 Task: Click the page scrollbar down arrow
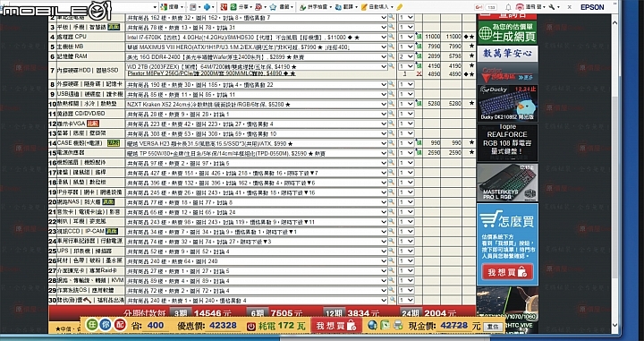[x=614, y=325]
